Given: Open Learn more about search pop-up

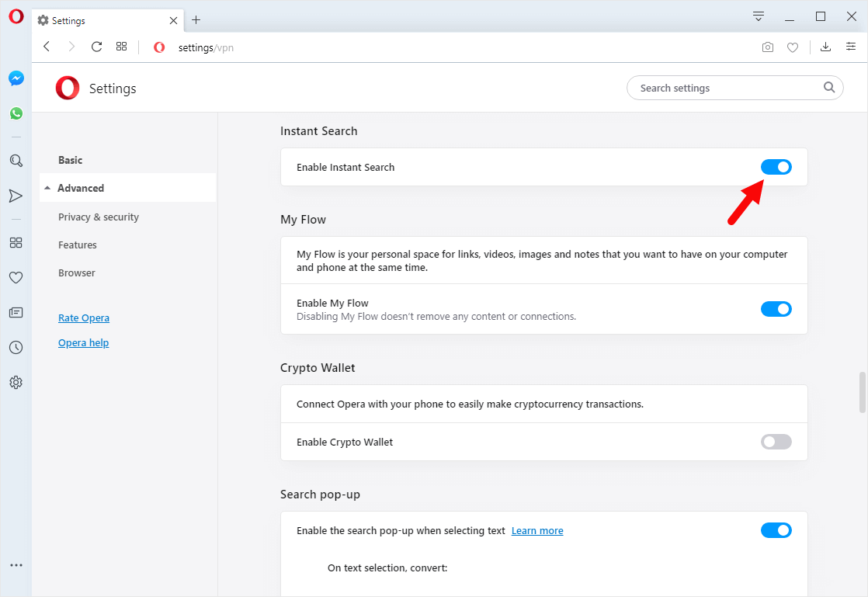Looking at the screenshot, I should (537, 530).
